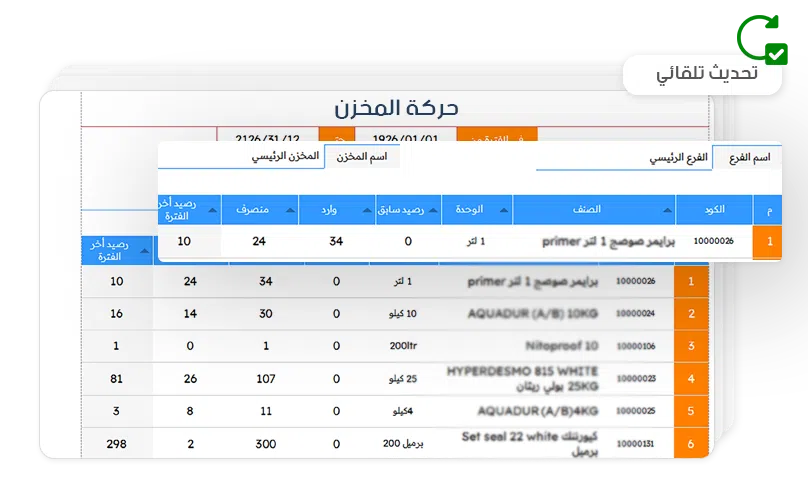
Task: Click value 14 in AQUADUR 10KG row
Action: 190,313
